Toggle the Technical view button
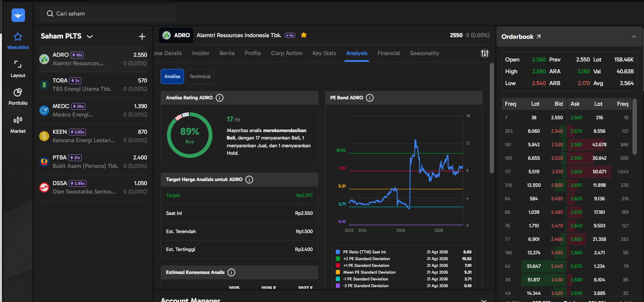This screenshot has width=644, height=302. pos(200,76)
